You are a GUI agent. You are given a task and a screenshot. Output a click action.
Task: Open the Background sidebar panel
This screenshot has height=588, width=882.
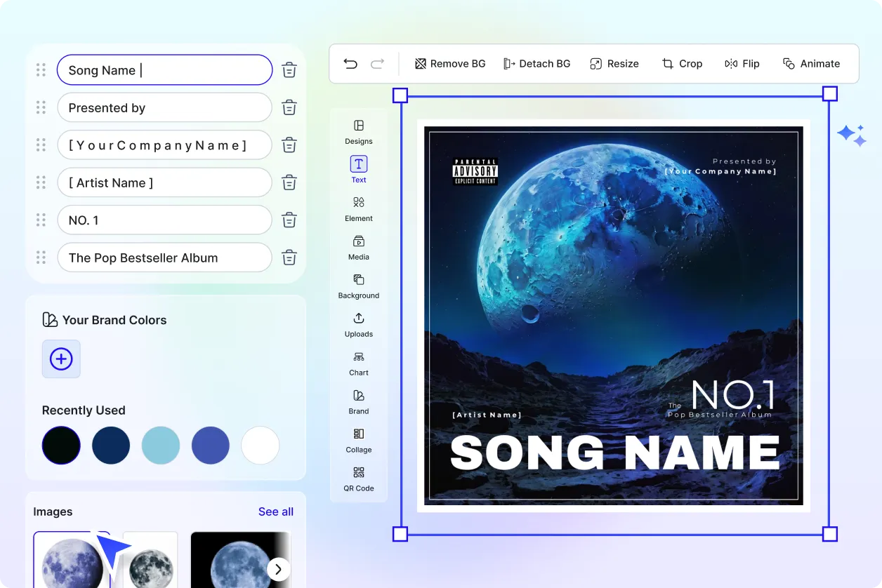[x=359, y=286]
